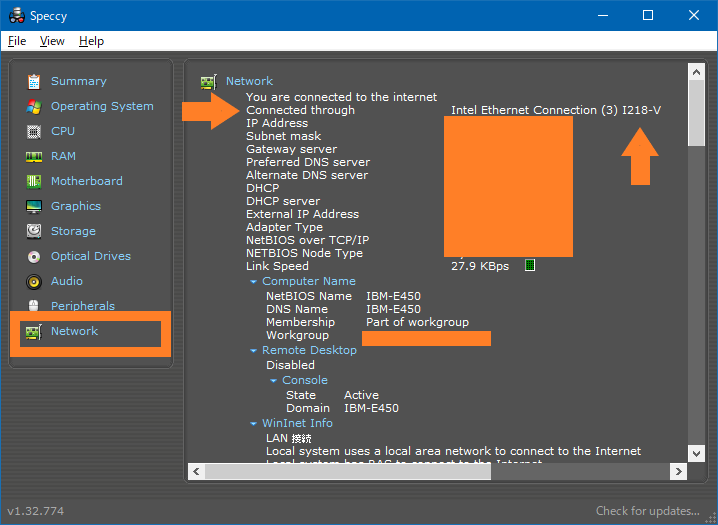Screen dimensions: 718x525
Task: Collapse the Computer Name section
Action: tap(253, 282)
